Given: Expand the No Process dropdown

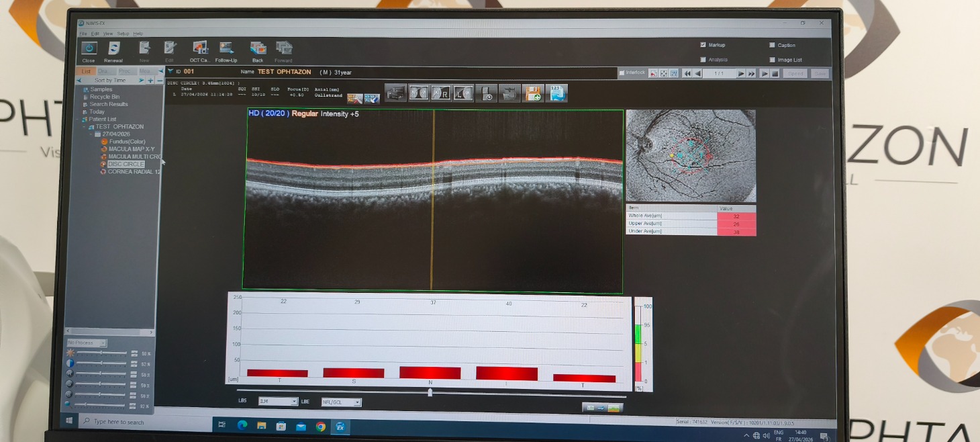Looking at the screenshot, I should (x=86, y=343).
